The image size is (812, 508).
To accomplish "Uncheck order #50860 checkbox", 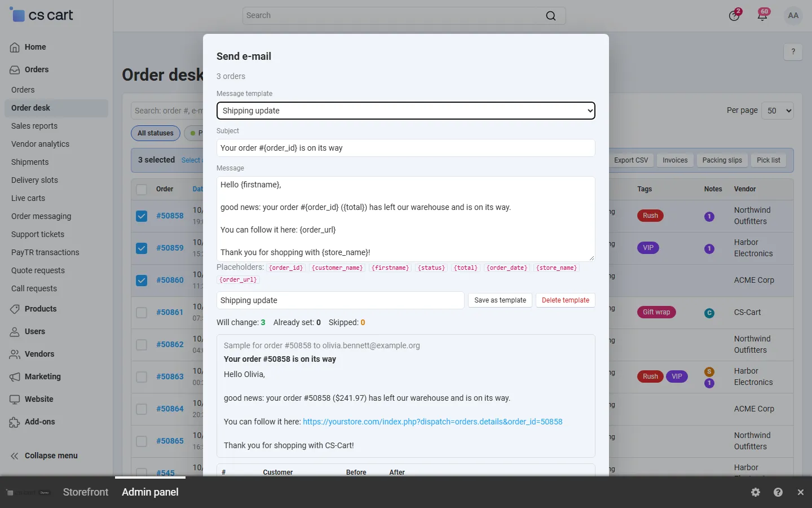I will pos(142,281).
